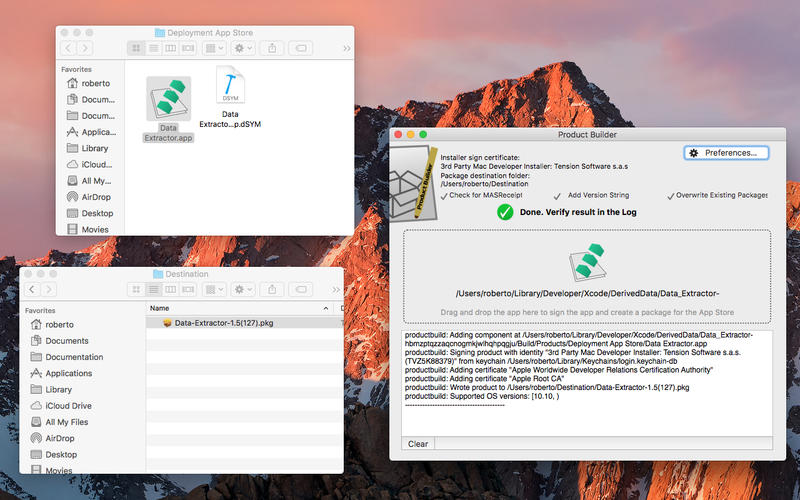Screen dimensions: 800x500
Task: Switch Destination window to list view
Action: 154,289
